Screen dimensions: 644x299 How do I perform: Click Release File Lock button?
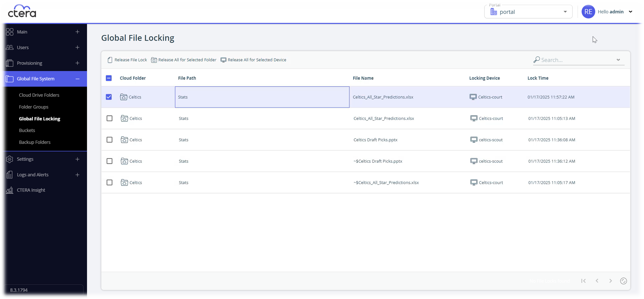point(127,60)
